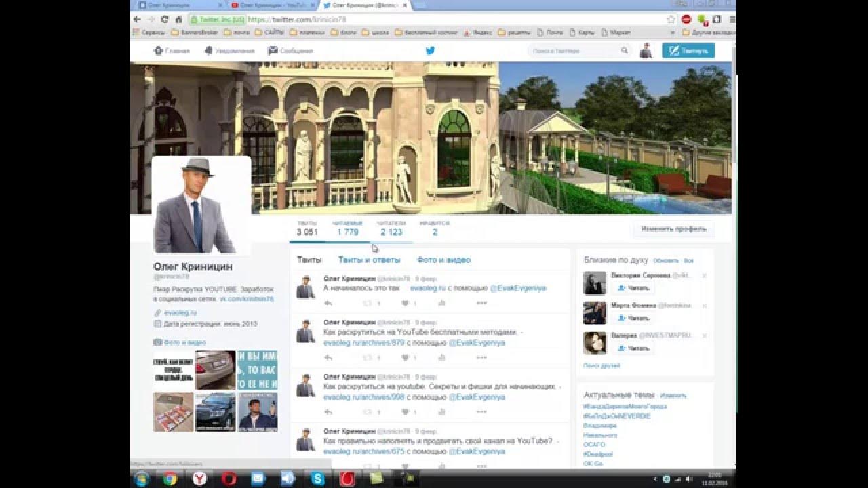
Task: Follow Виктория Сергеева with Читать button
Action: tap(634, 288)
